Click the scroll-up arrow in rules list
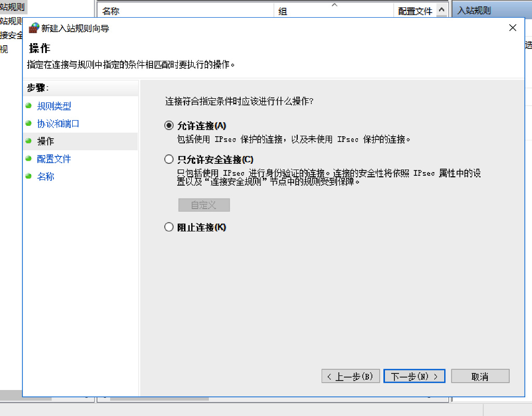The image size is (532, 416). [x=442, y=10]
